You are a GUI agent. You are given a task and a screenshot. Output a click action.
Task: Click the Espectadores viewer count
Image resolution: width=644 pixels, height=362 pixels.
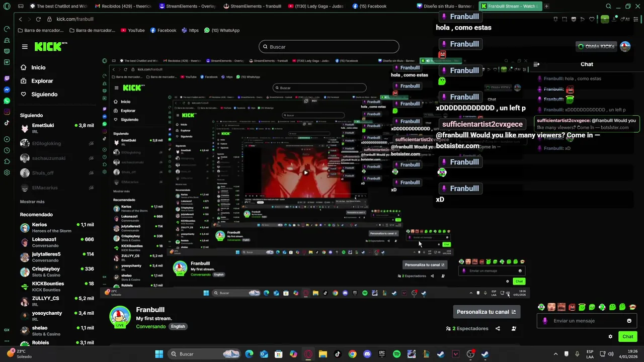pos(467,329)
